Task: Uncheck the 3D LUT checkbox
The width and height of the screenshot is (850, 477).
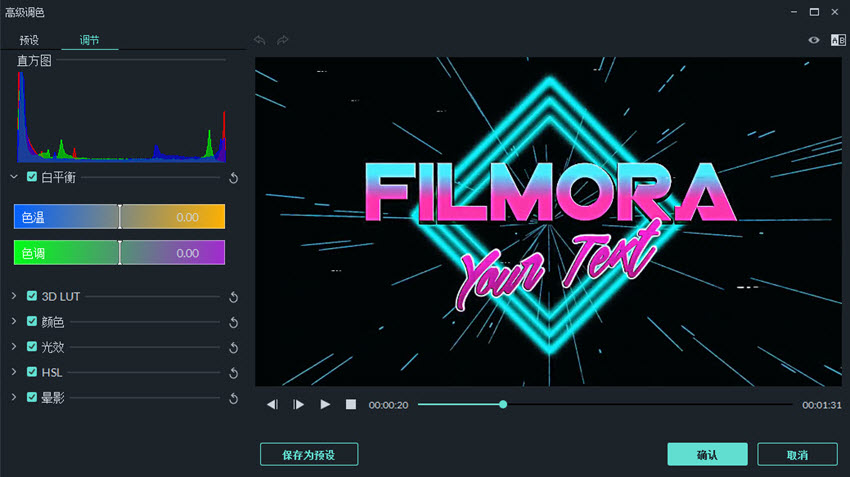Action: coord(32,295)
